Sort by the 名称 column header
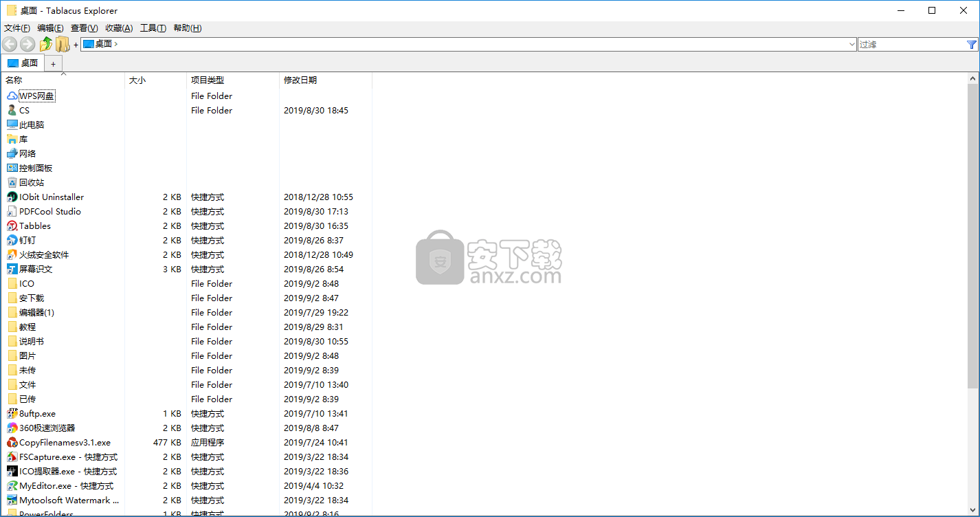This screenshot has width=980, height=517. point(63,80)
